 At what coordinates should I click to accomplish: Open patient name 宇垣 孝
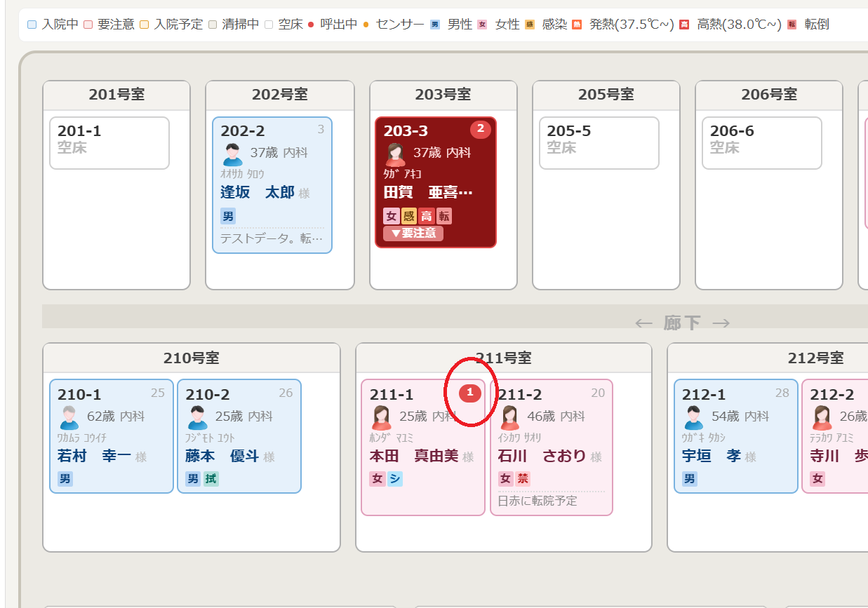(712, 456)
